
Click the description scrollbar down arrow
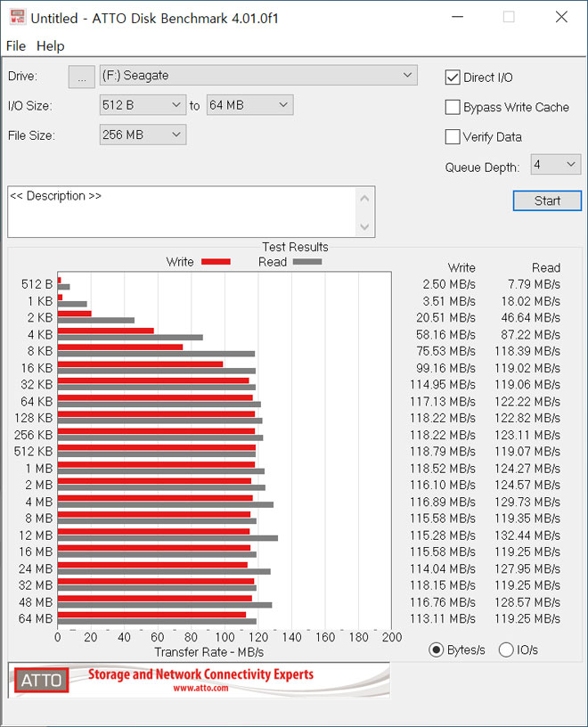pos(364,226)
